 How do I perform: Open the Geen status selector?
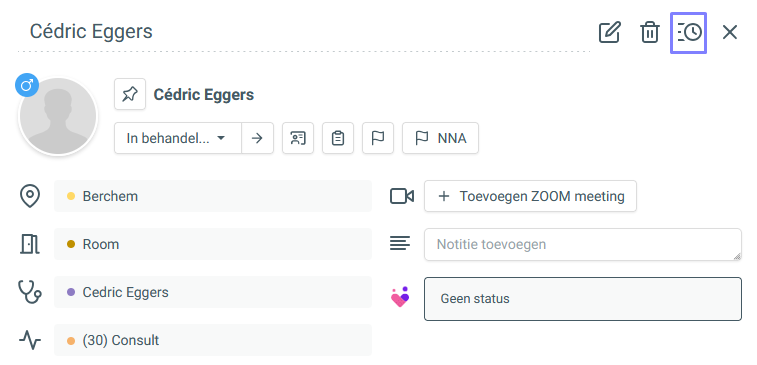pyautogui.click(x=583, y=299)
